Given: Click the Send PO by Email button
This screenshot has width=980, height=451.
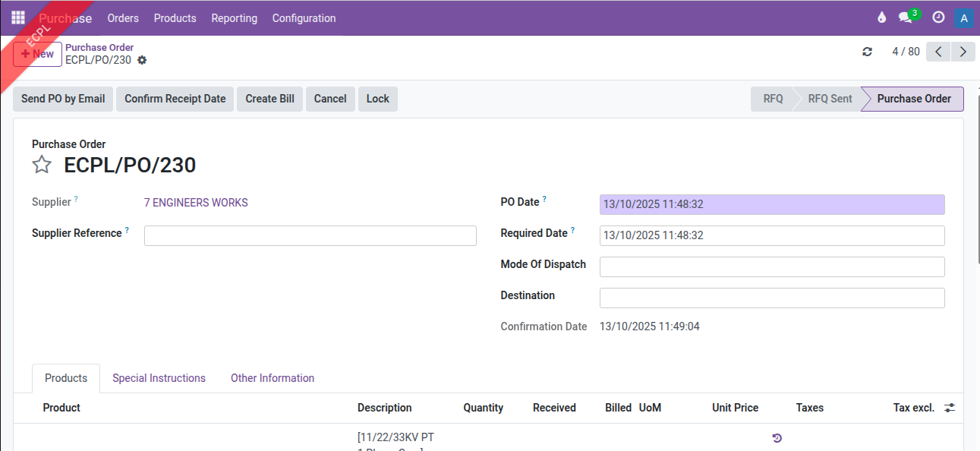Looking at the screenshot, I should pyautogui.click(x=63, y=99).
